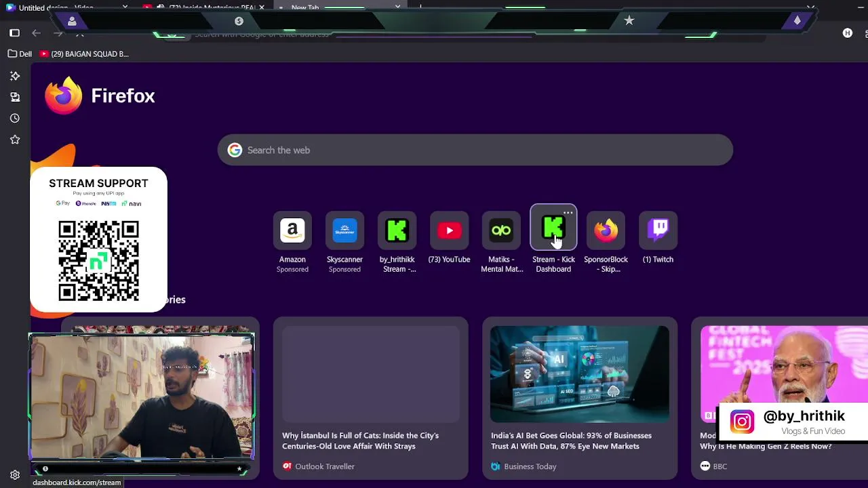
Task: Click the Google logo in the search box
Action: [x=235, y=150]
